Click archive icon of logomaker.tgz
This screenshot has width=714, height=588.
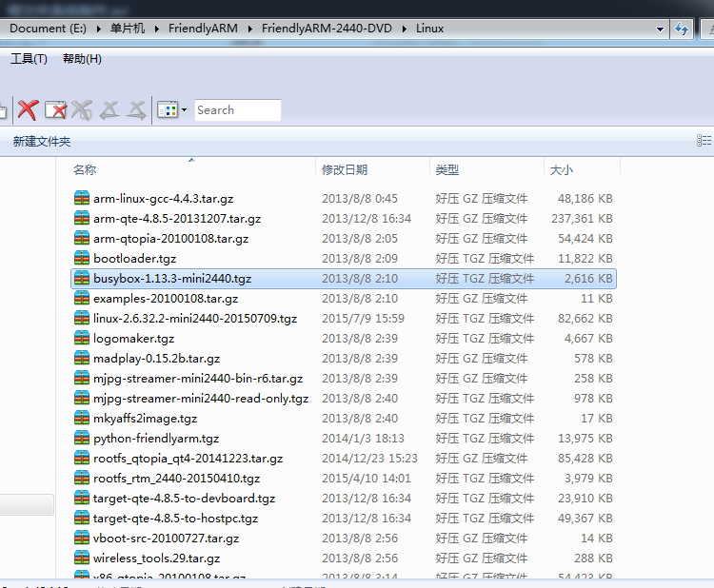[82, 338]
